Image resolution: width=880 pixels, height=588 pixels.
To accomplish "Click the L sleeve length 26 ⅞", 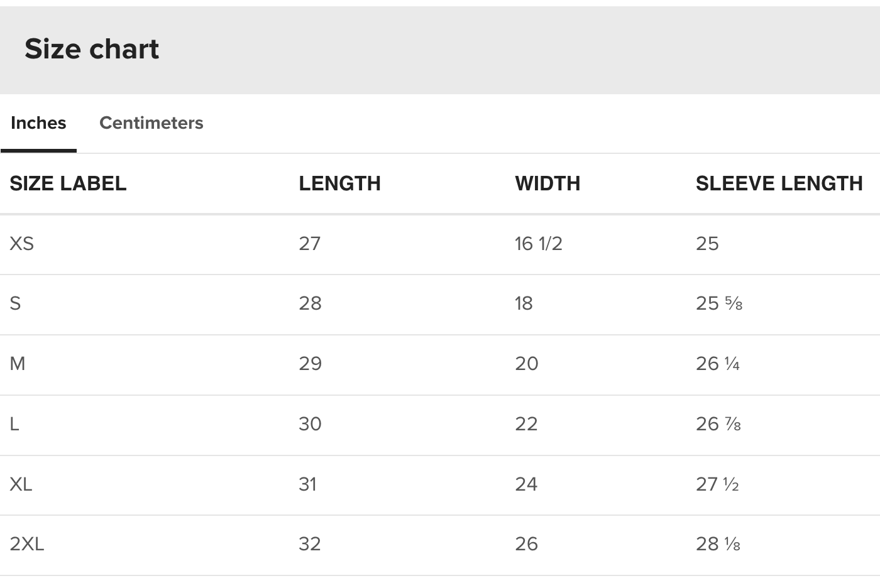I will click(718, 424).
